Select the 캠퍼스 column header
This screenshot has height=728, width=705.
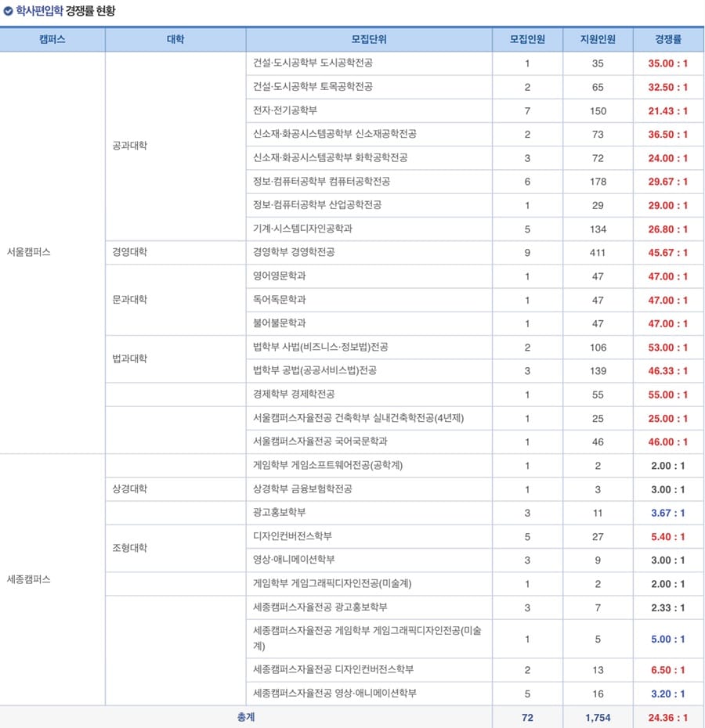tap(52, 39)
